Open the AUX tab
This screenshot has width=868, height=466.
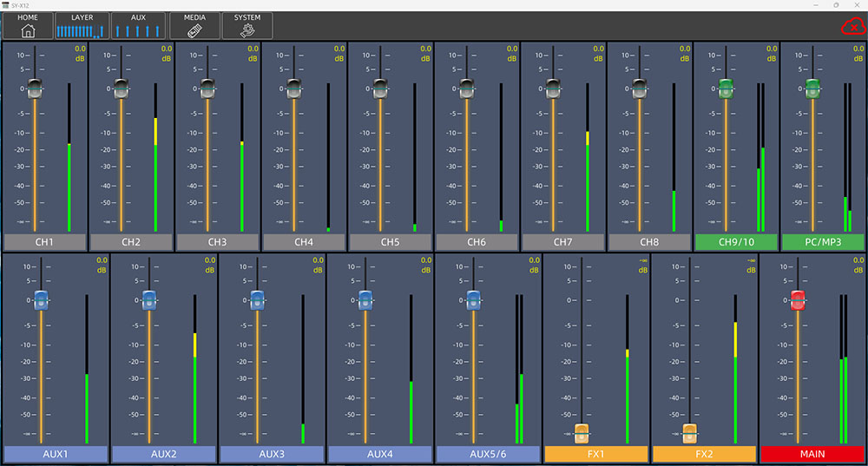coord(138,25)
